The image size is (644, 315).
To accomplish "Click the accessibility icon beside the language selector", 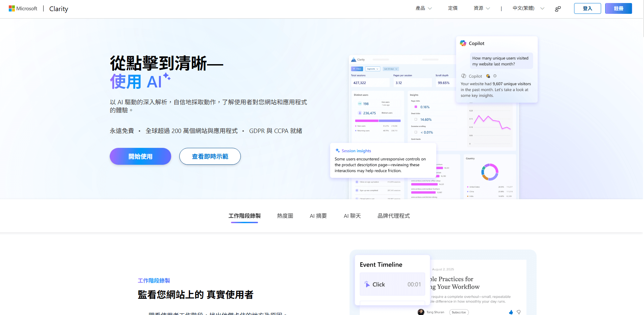I will 558,9.
